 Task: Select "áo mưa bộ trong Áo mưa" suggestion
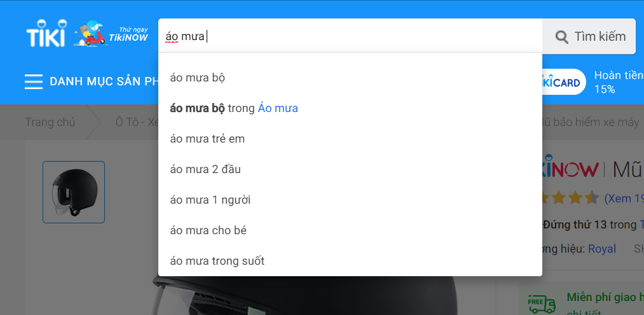tap(234, 108)
